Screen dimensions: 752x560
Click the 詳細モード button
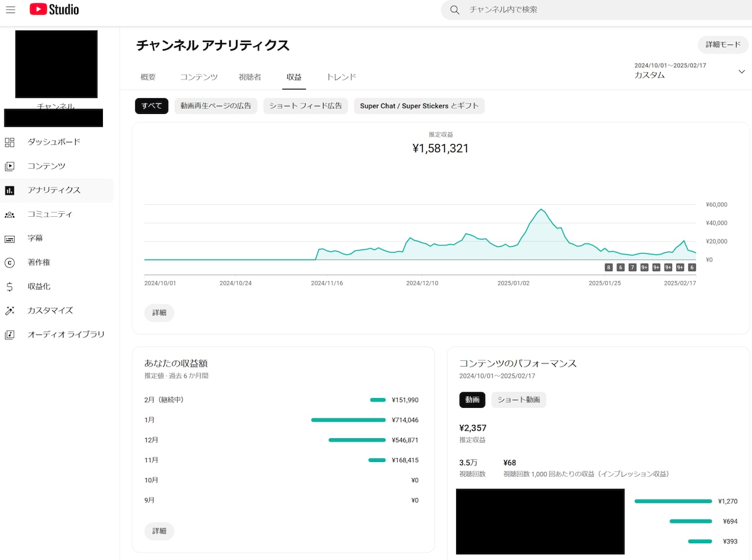(x=723, y=45)
